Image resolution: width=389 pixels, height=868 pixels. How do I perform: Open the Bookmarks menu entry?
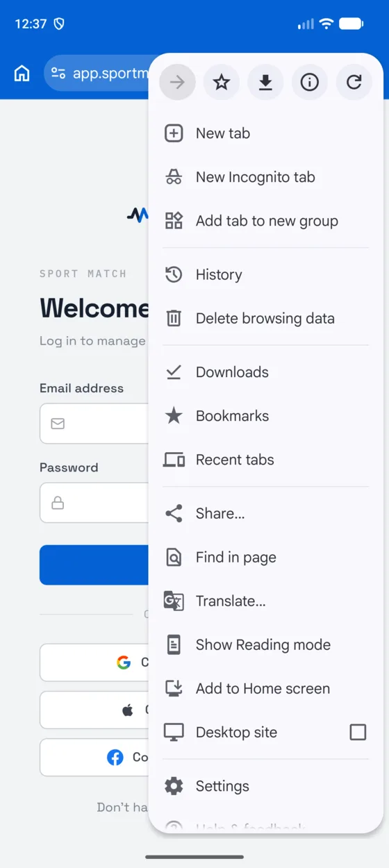tap(265, 416)
